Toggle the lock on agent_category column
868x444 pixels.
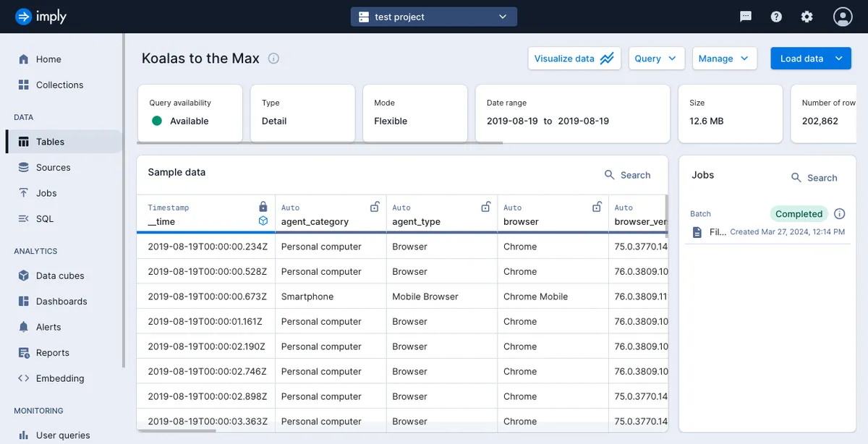point(375,207)
